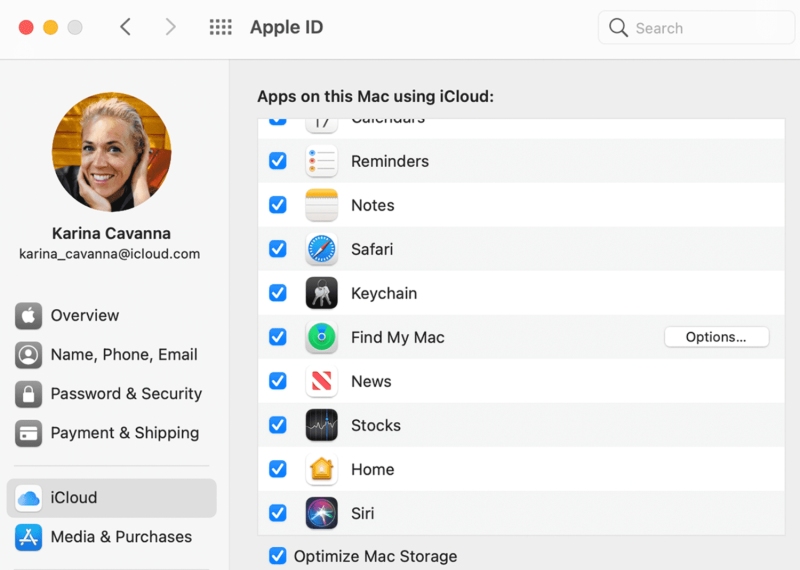The image size is (800, 570).
Task: Click the person icon beside Name, Phone, Email
Action: 29,355
